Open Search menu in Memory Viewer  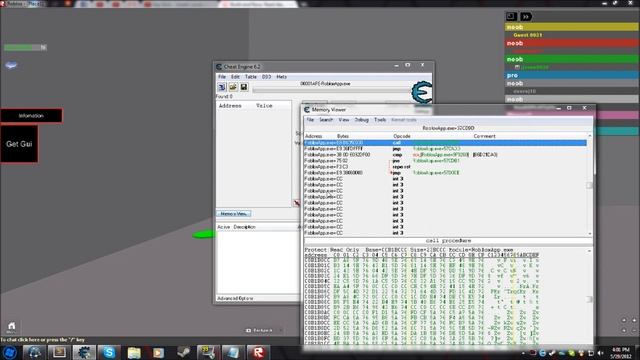326,120
